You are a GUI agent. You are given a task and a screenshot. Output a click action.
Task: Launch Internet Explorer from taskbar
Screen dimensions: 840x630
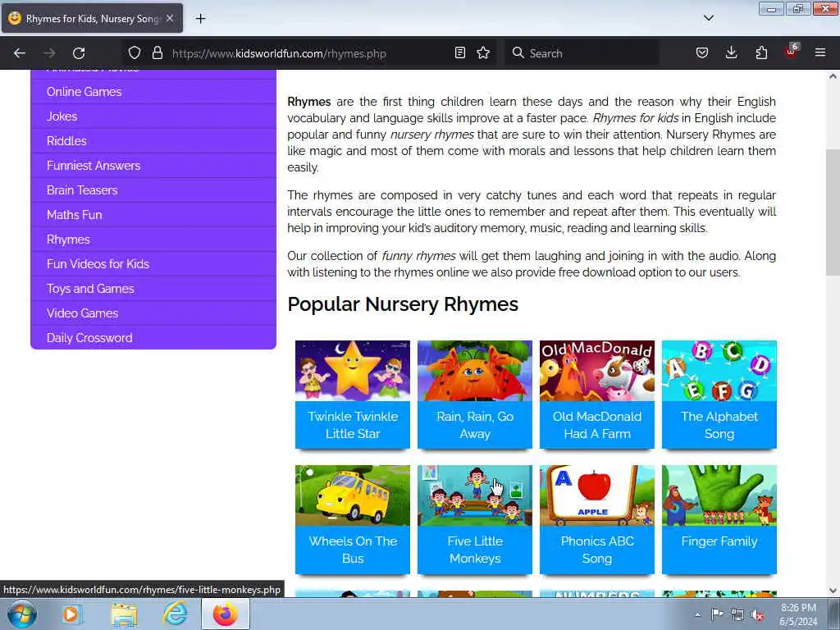pos(176,614)
